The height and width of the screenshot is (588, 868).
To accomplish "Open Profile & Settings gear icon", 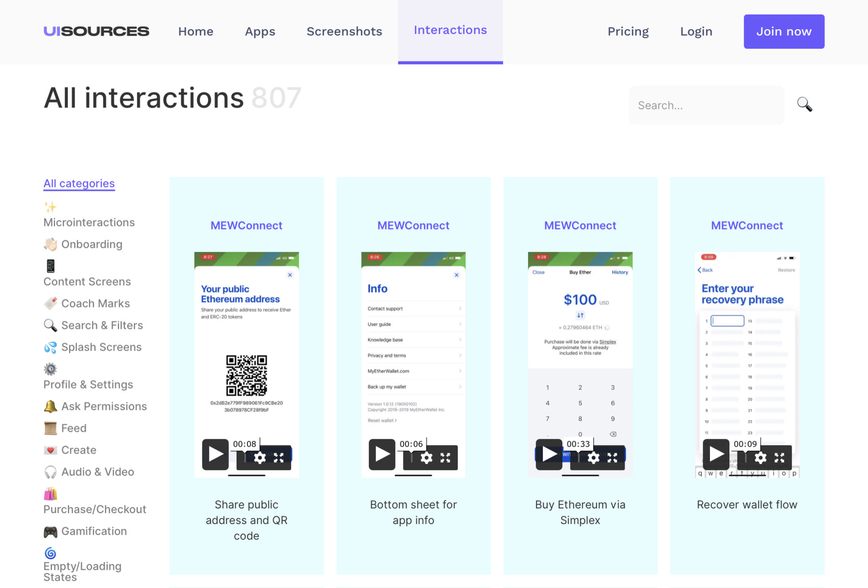I will (x=50, y=369).
